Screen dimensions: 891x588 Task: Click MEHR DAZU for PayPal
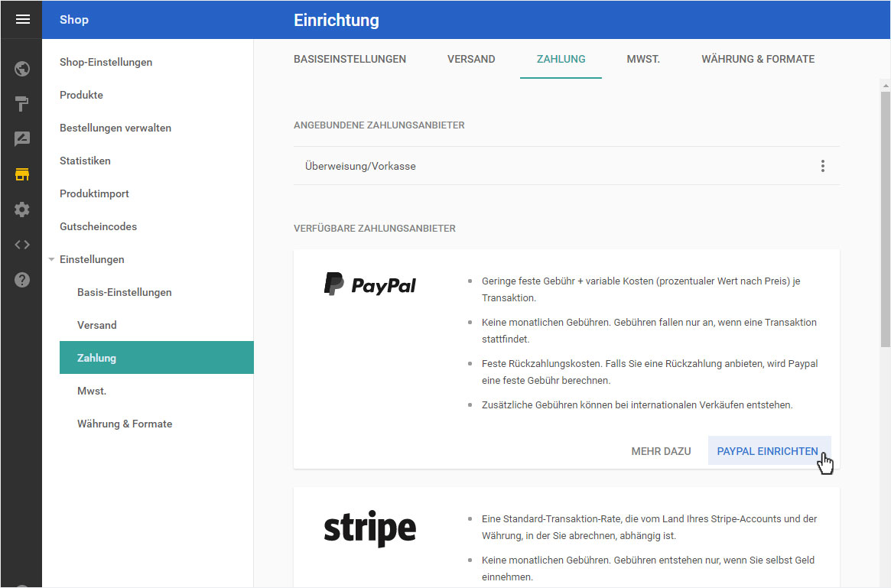point(661,451)
